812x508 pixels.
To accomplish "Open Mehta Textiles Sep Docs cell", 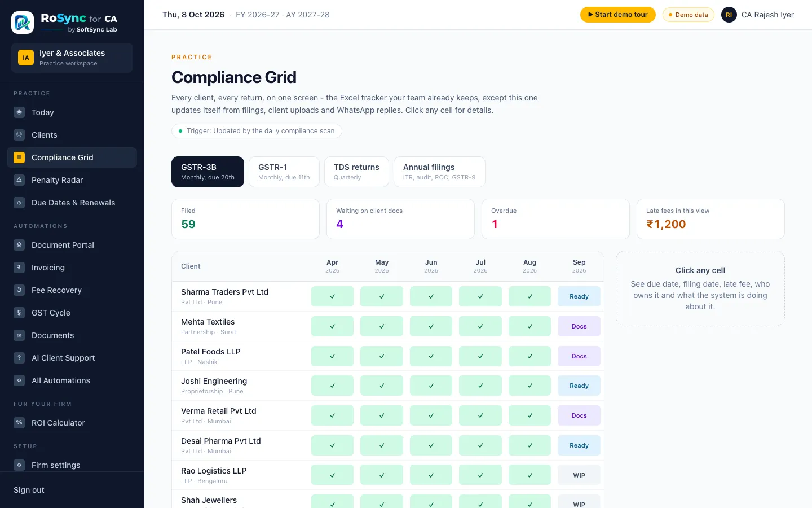I will tap(579, 326).
